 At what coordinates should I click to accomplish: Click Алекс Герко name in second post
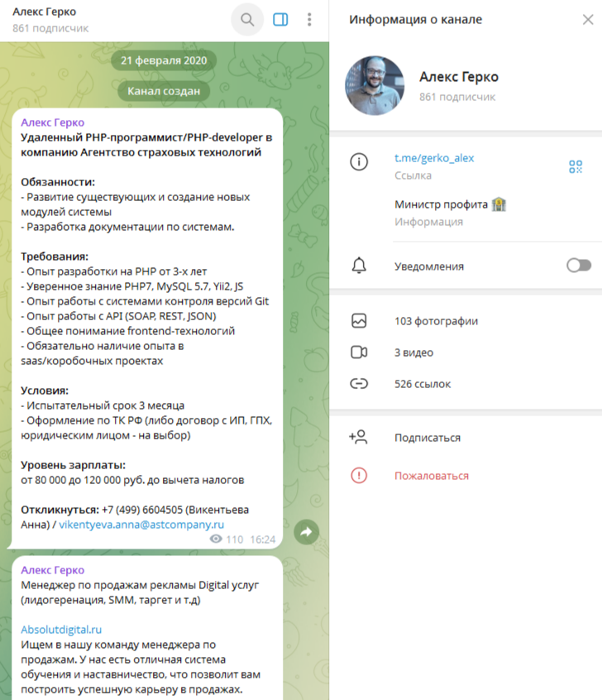click(x=53, y=570)
